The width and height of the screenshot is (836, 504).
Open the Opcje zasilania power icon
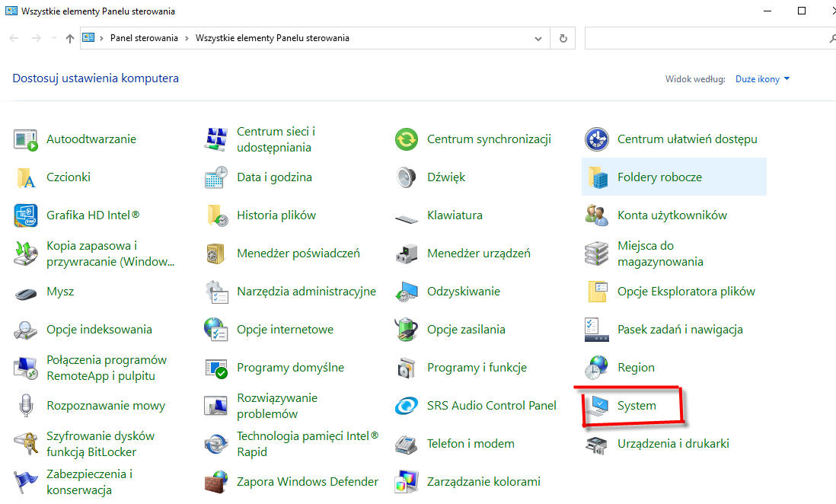pyautogui.click(x=407, y=330)
